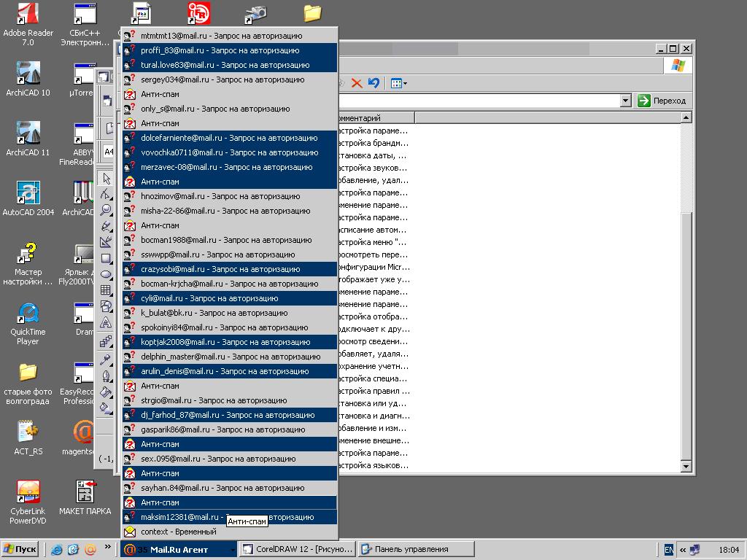Pick gasparik86@mail.ru authorization request
Screen dimensions: 747x560
point(230,429)
